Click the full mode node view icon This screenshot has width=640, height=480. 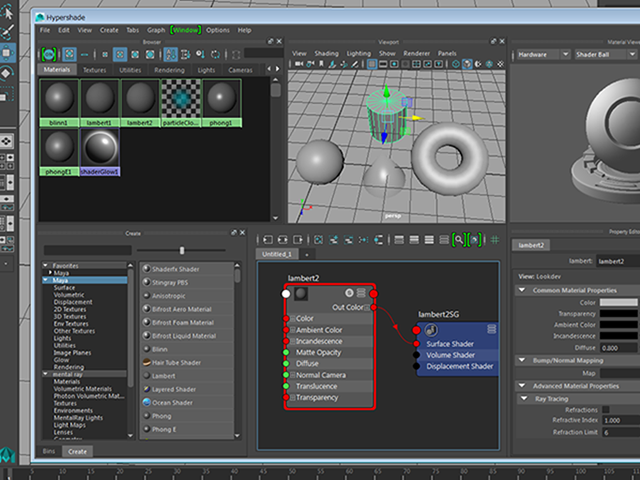click(x=429, y=240)
